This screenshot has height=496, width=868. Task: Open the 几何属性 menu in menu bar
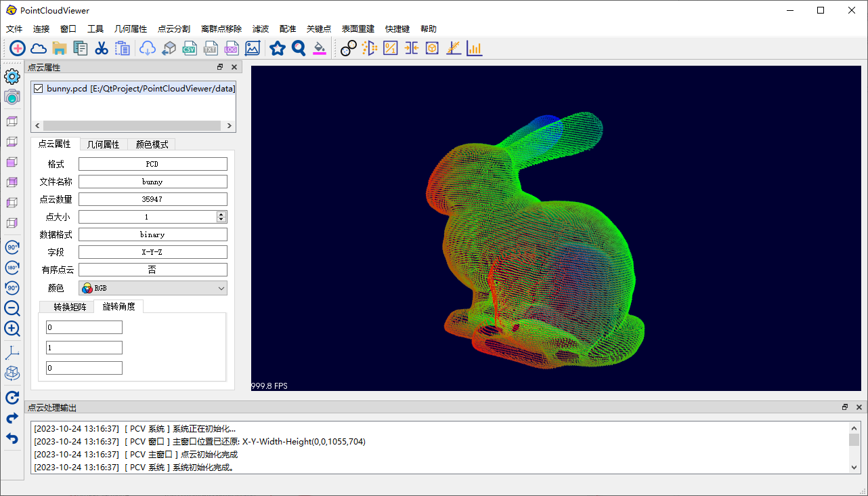coord(131,29)
